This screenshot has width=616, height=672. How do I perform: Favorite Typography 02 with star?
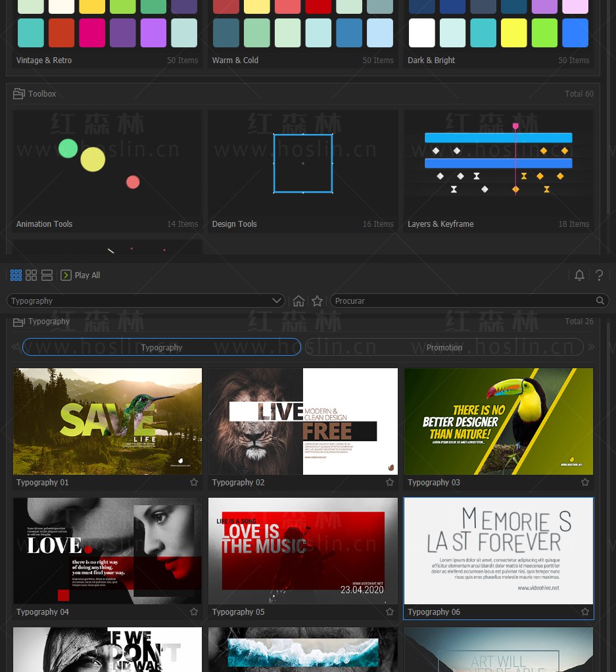pos(389,482)
